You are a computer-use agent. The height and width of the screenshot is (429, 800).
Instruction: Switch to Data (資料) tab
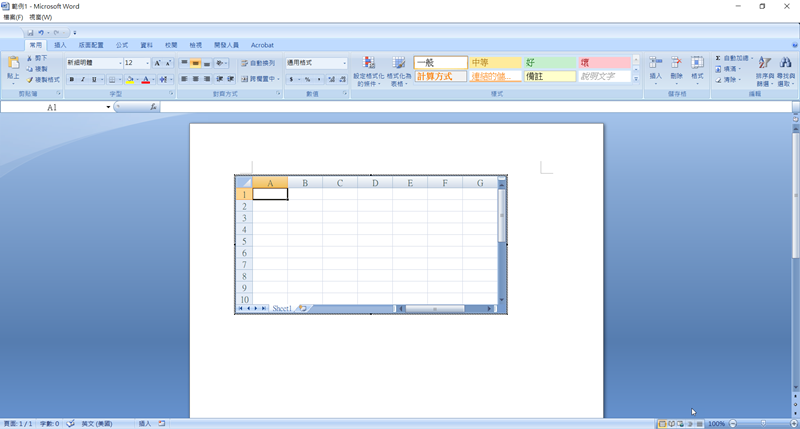(146, 45)
